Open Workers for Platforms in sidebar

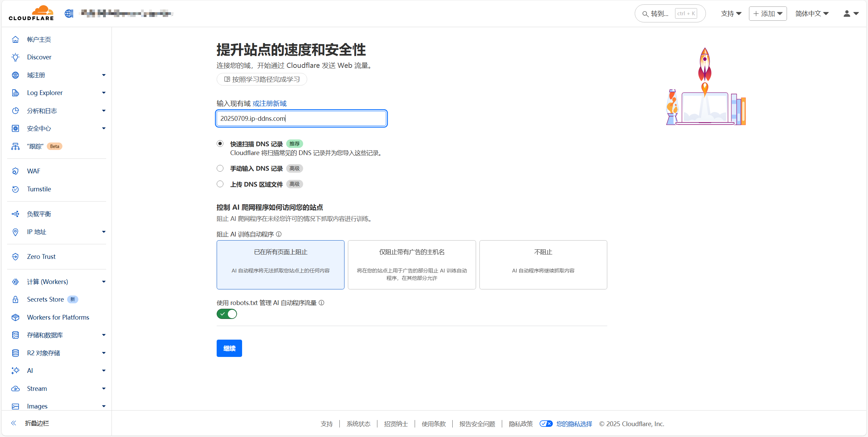click(x=58, y=317)
